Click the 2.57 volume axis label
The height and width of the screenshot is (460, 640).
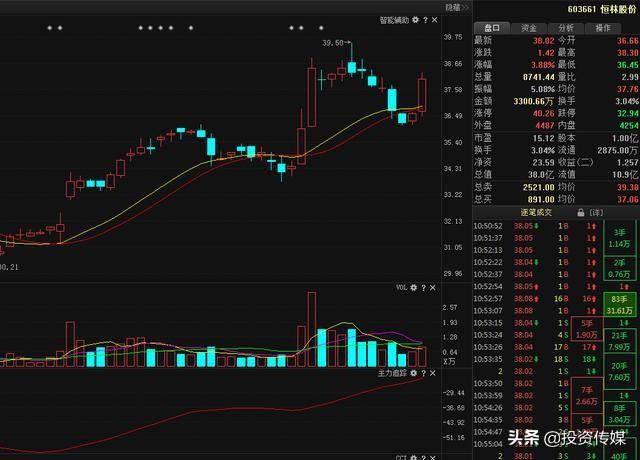[x=450, y=307]
